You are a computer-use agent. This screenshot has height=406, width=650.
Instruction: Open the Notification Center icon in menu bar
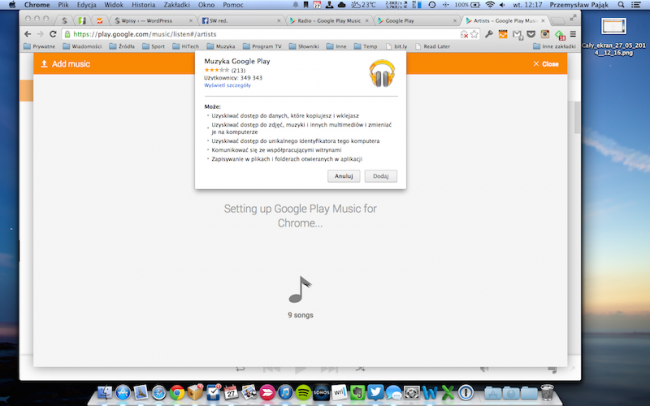pos(635,5)
